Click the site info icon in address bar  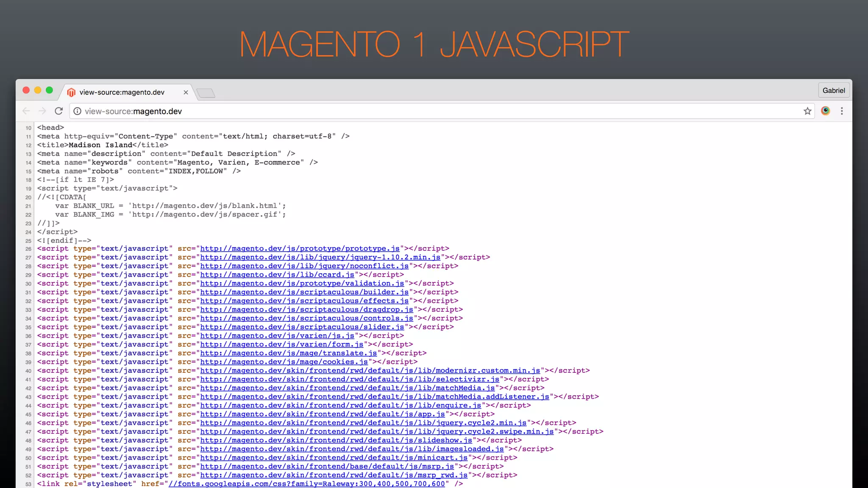click(77, 111)
